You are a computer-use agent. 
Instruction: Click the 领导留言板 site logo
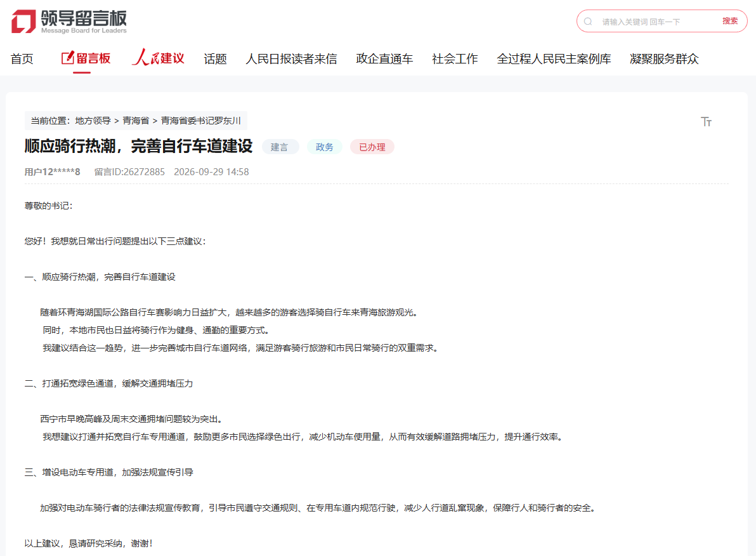tap(69, 22)
